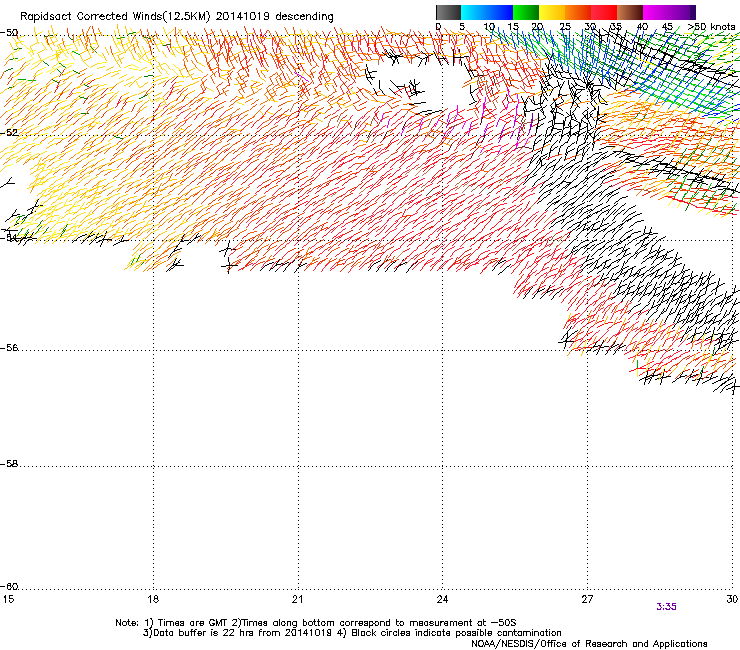The width and height of the screenshot is (740, 650).
Task: Click the '18' longitude axis label
Action: pyautogui.click(x=153, y=599)
